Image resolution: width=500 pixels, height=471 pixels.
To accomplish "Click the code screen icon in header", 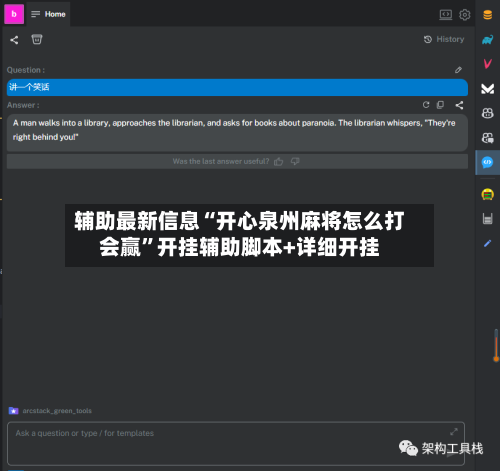I will pos(446,14).
